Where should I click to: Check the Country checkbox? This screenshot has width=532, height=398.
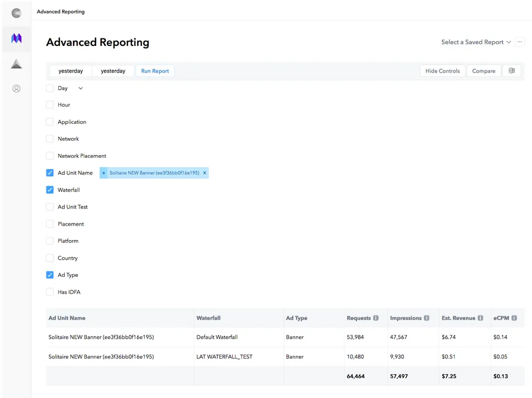click(50, 258)
